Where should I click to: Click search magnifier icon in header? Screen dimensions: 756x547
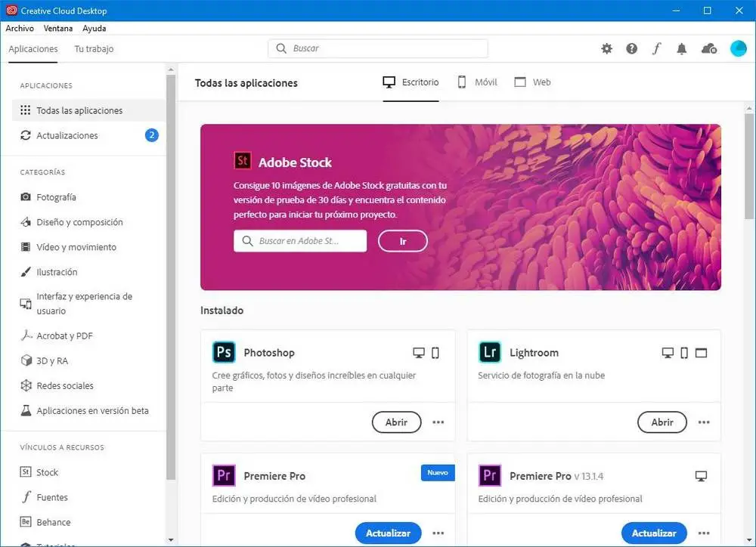(281, 48)
